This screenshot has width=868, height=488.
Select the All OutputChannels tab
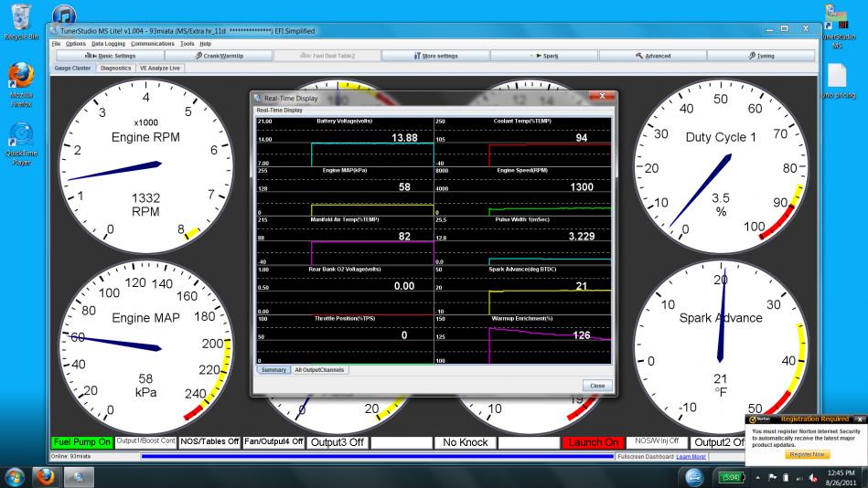pyautogui.click(x=321, y=369)
